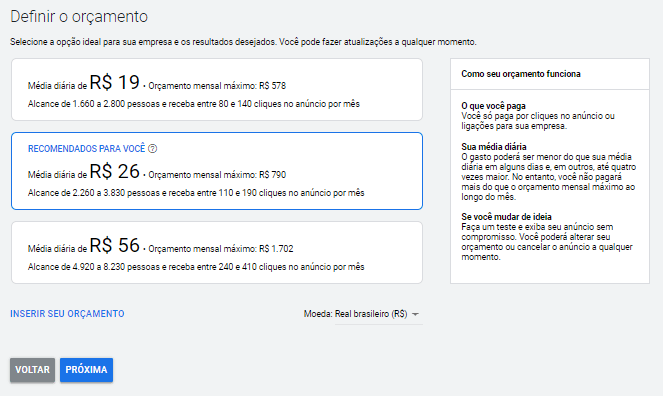Click the Definir o orçamento heading

[79, 16]
